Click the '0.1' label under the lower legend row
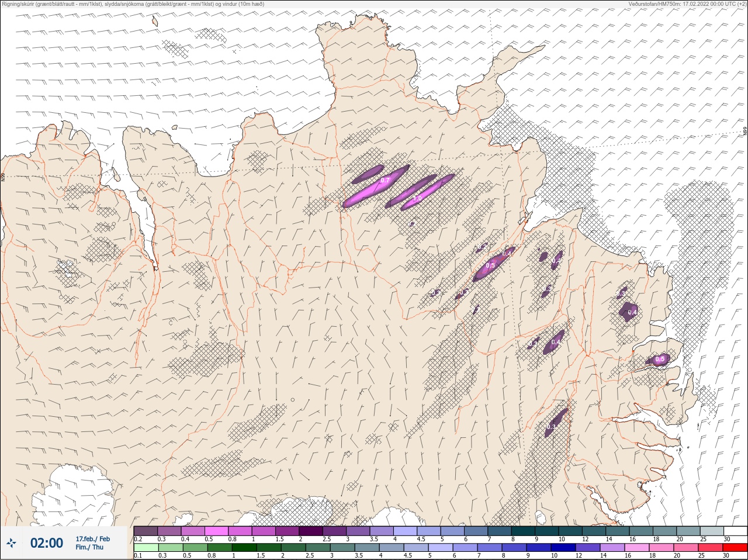 coord(138,556)
